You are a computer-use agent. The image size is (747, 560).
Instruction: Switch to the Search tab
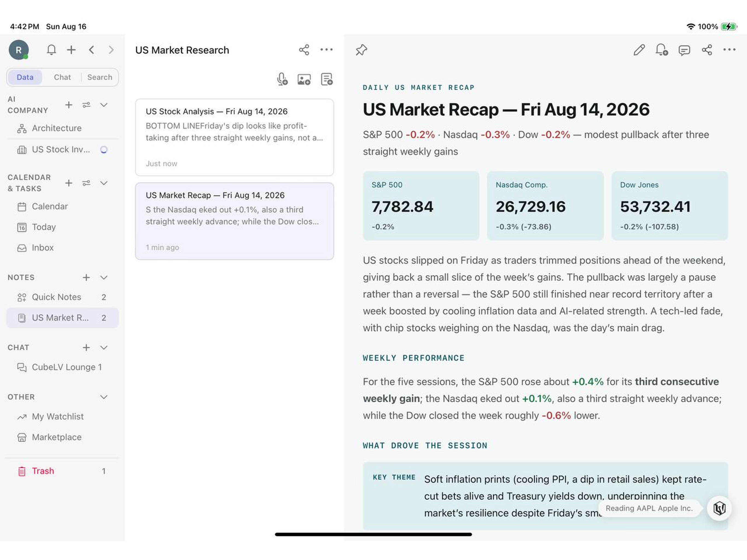[100, 77]
